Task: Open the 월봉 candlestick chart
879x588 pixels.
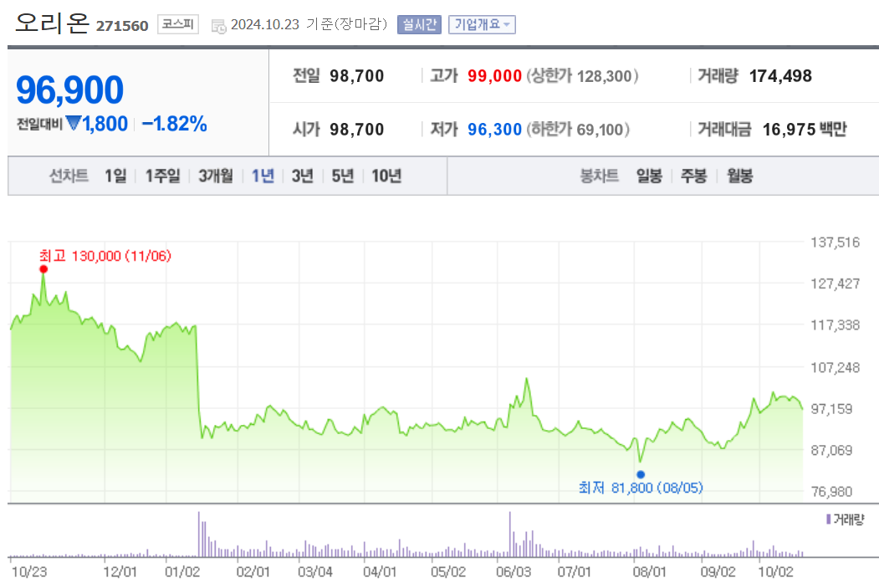Action: 739,176
